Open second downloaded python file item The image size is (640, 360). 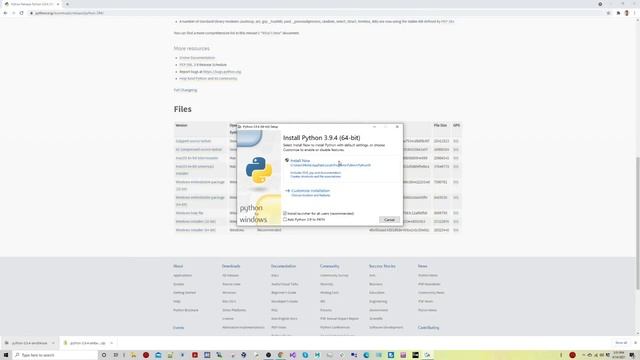85,343
